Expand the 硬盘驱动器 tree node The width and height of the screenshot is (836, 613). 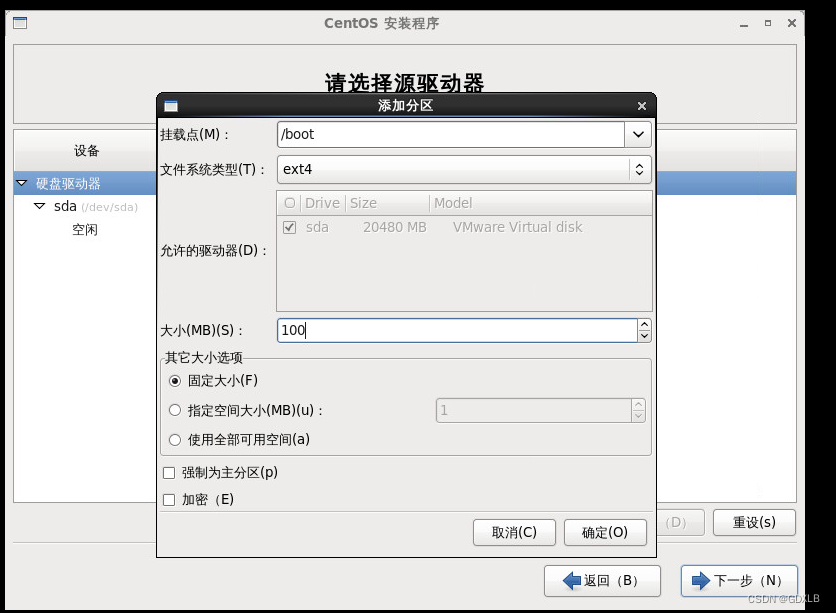pos(22,184)
